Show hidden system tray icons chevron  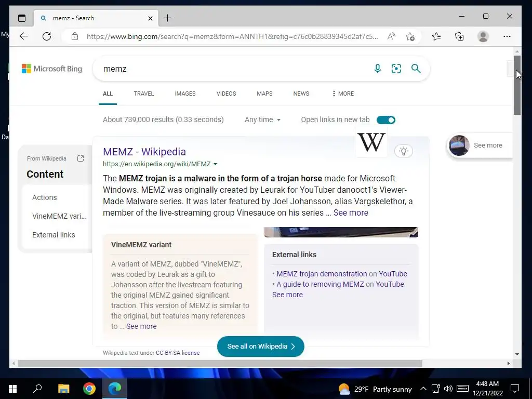(x=423, y=389)
